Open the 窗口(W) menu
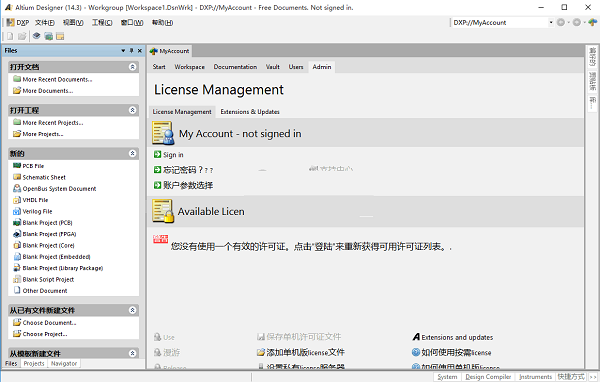The width and height of the screenshot is (600, 382). tap(132, 23)
